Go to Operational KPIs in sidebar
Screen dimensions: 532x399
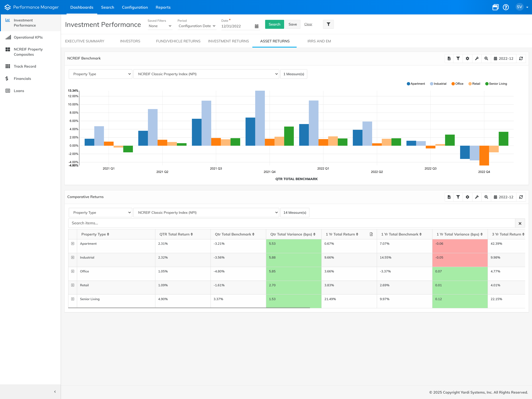(x=28, y=37)
